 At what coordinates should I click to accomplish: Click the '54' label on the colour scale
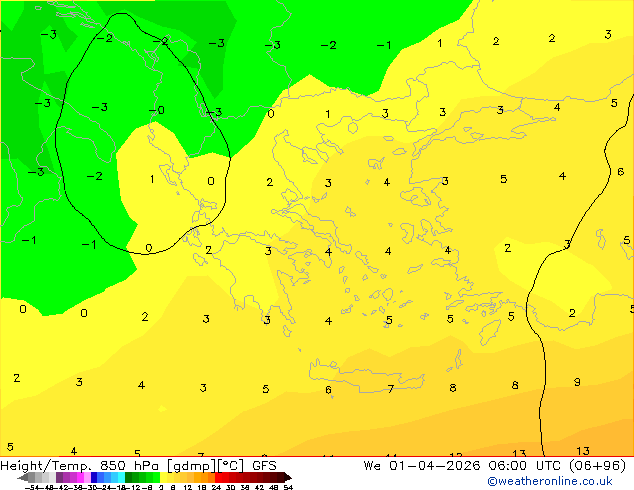click(288, 487)
